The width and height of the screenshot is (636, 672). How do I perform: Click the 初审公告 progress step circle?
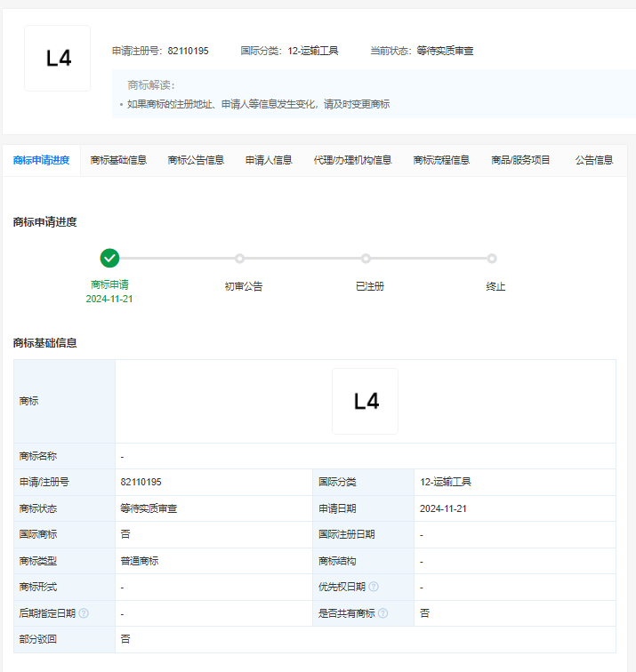[239, 259]
